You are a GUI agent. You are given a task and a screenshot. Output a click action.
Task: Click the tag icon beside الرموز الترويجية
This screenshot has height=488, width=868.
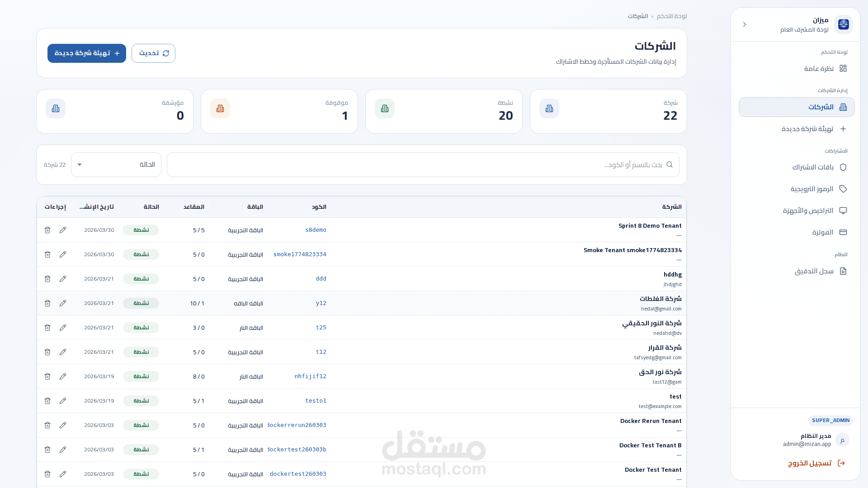coord(843,189)
